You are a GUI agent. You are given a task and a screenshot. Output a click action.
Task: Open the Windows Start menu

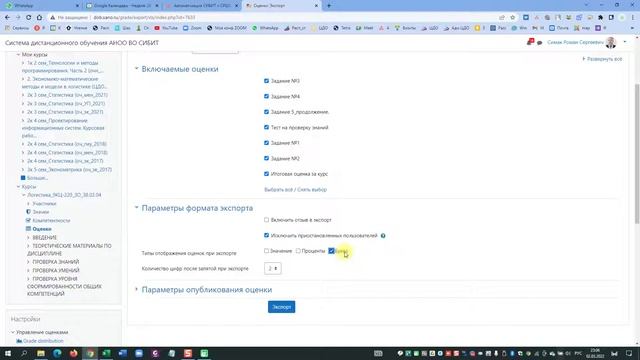point(8,353)
